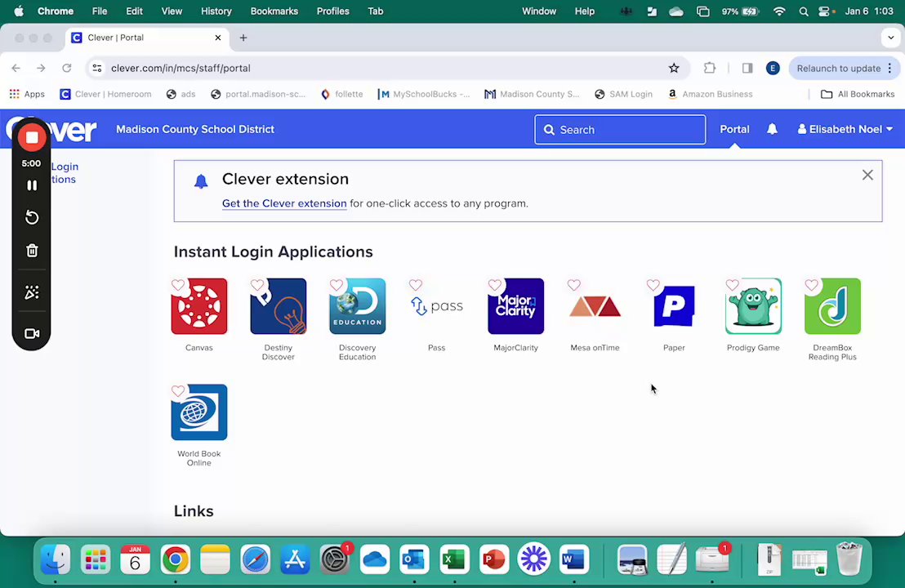The height and width of the screenshot is (588, 905).
Task: Open Discovery Education app
Action: click(357, 306)
